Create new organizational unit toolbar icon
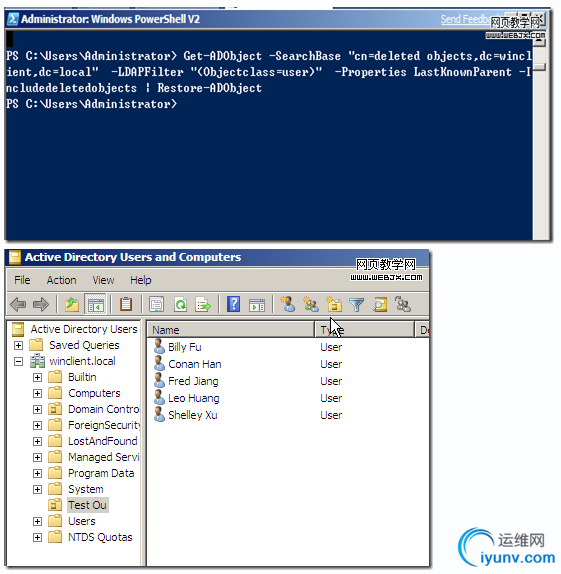Screen dimensions: 561x574 (x=334, y=304)
